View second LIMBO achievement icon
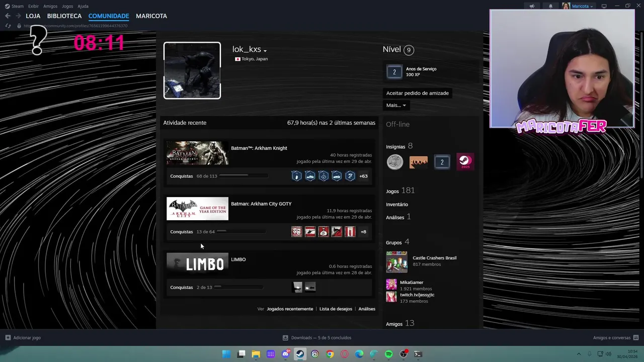This screenshot has height=362, width=644. 310,287
